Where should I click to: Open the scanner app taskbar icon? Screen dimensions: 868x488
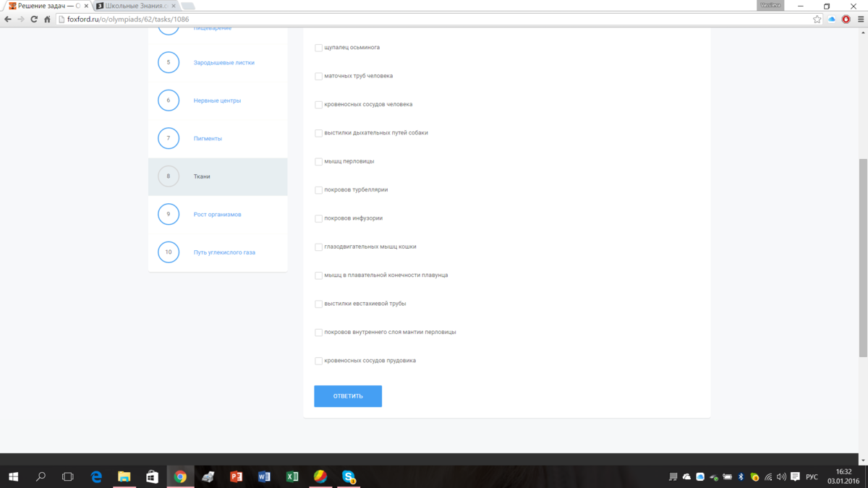point(208,477)
